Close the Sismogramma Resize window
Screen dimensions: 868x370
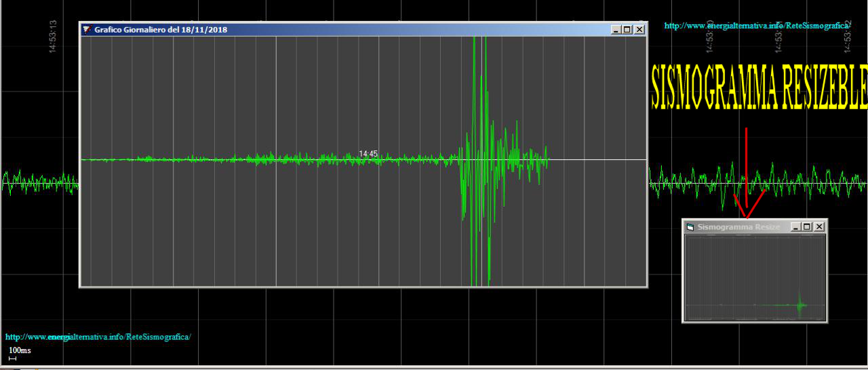(x=819, y=227)
